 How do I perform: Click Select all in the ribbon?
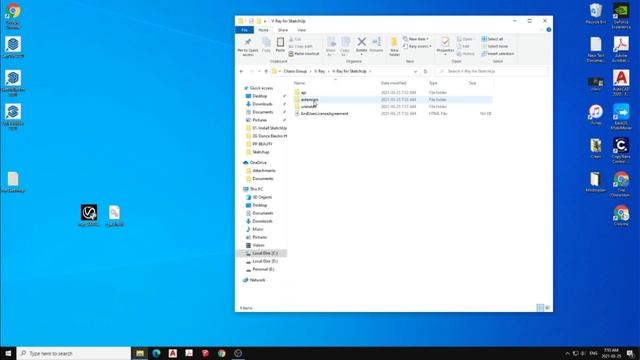[x=492, y=39]
